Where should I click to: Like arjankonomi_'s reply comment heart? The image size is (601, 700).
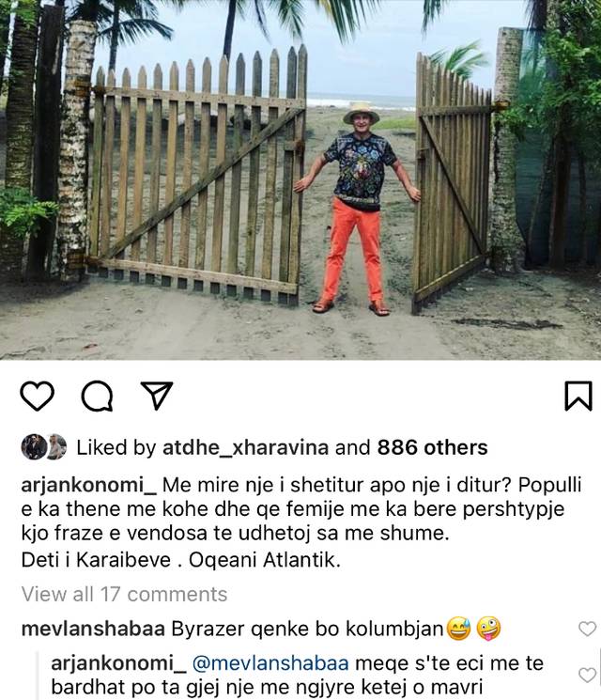pyautogui.click(x=587, y=675)
